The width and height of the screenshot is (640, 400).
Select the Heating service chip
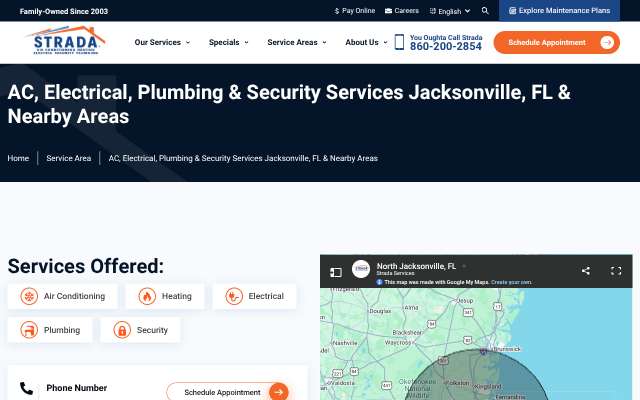click(165, 296)
